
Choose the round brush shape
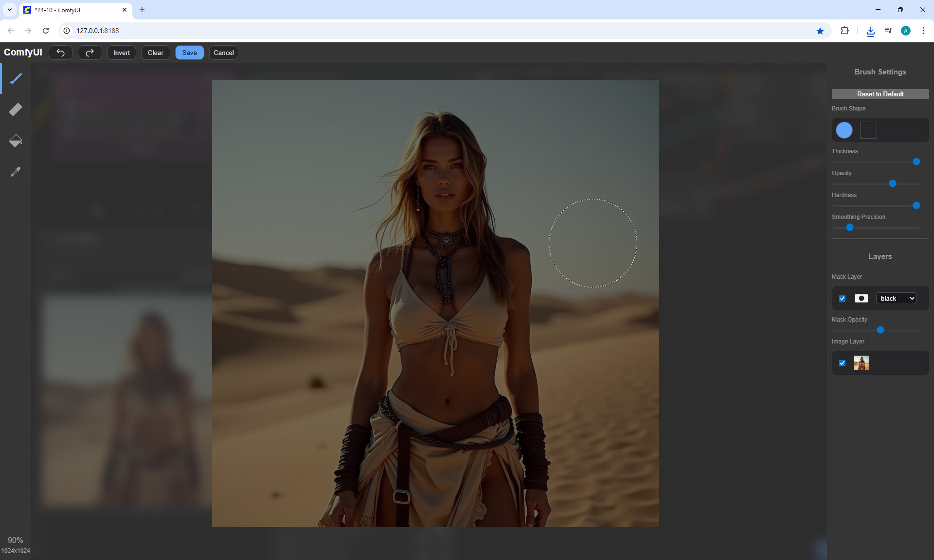844,130
